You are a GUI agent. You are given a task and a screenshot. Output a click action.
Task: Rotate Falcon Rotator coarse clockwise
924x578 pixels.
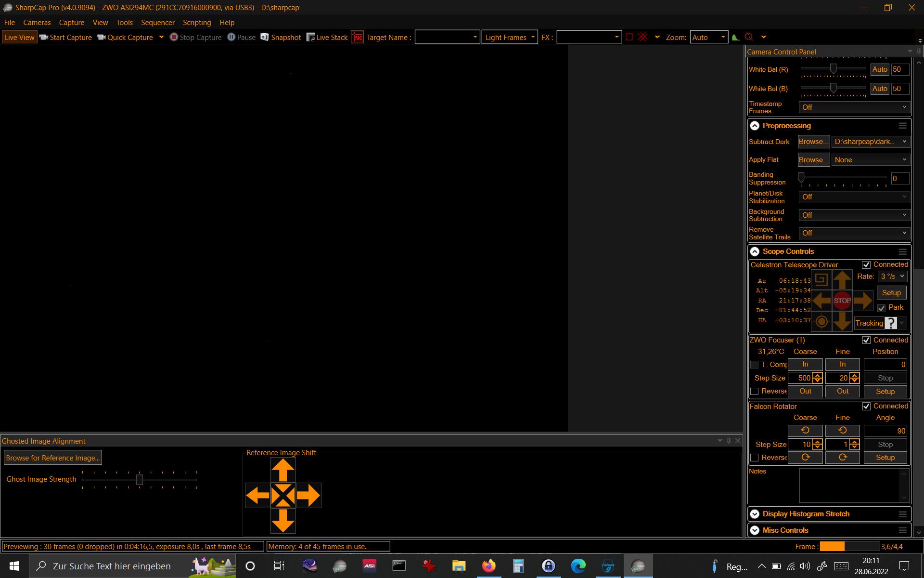tap(805, 458)
